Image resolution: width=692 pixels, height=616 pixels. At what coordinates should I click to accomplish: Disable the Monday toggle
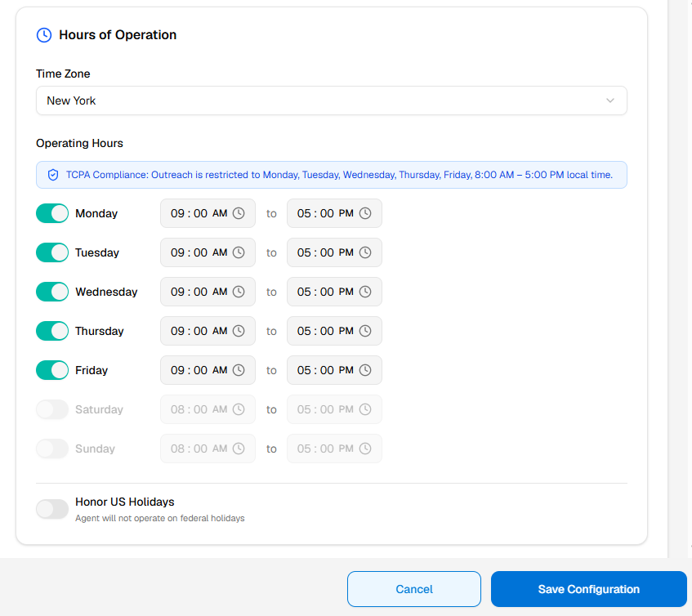(x=52, y=213)
